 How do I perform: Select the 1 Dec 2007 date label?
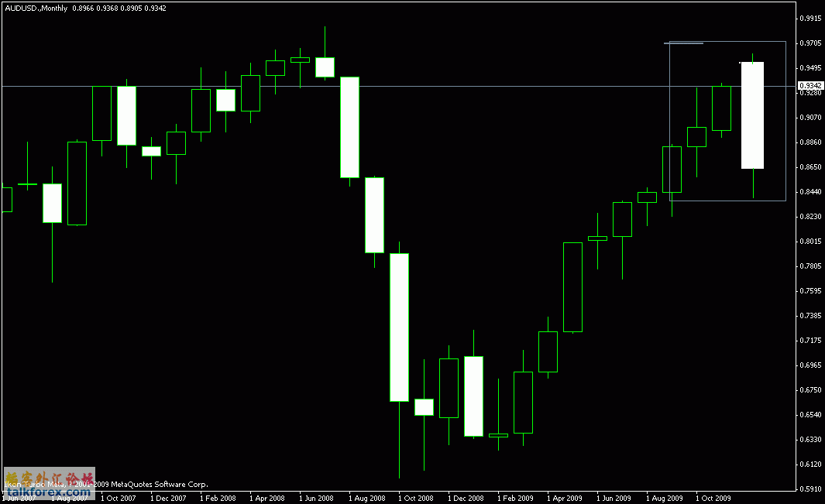tap(168, 499)
